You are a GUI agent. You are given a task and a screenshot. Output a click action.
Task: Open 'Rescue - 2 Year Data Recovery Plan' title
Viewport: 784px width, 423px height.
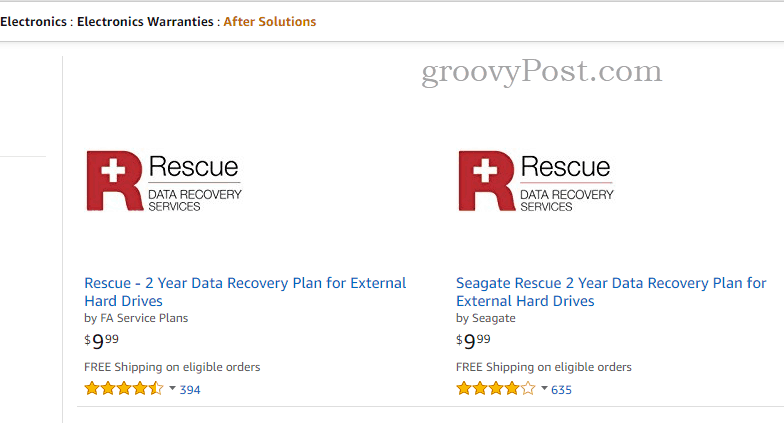(x=245, y=292)
